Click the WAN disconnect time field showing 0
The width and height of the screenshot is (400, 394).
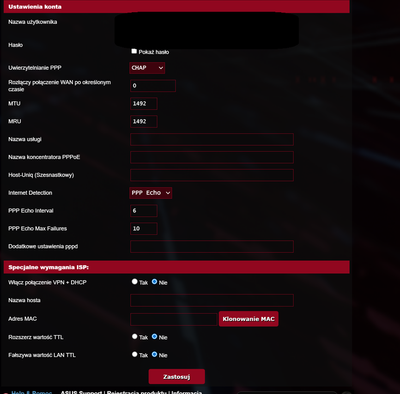(153, 86)
